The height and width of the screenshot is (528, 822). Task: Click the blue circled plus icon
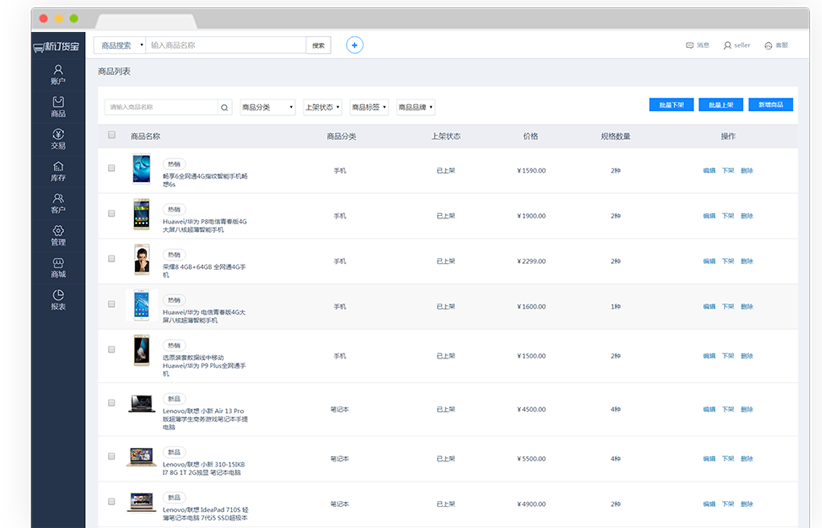tap(354, 45)
